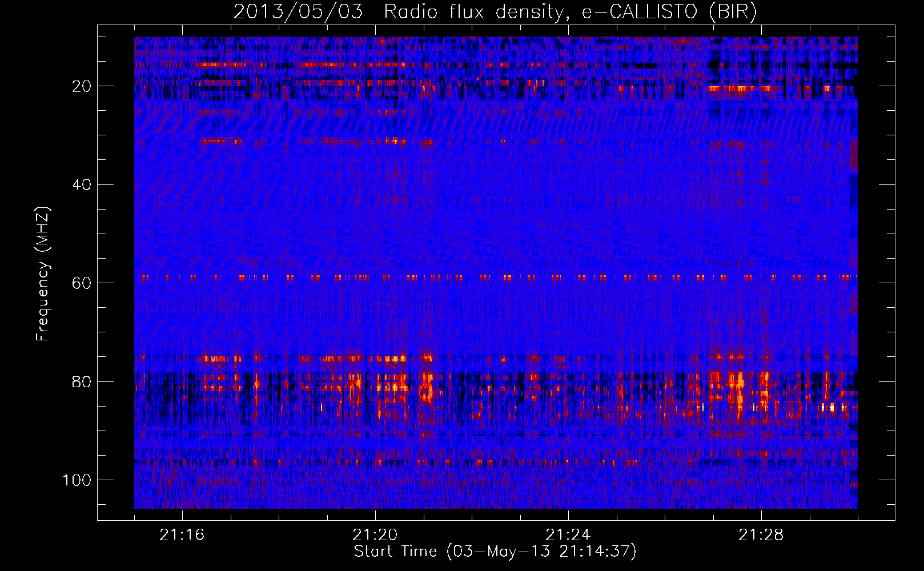924x571 pixels.
Task: Click the time tick label 21:16
Action: pyautogui.click(x=182, y=535)
